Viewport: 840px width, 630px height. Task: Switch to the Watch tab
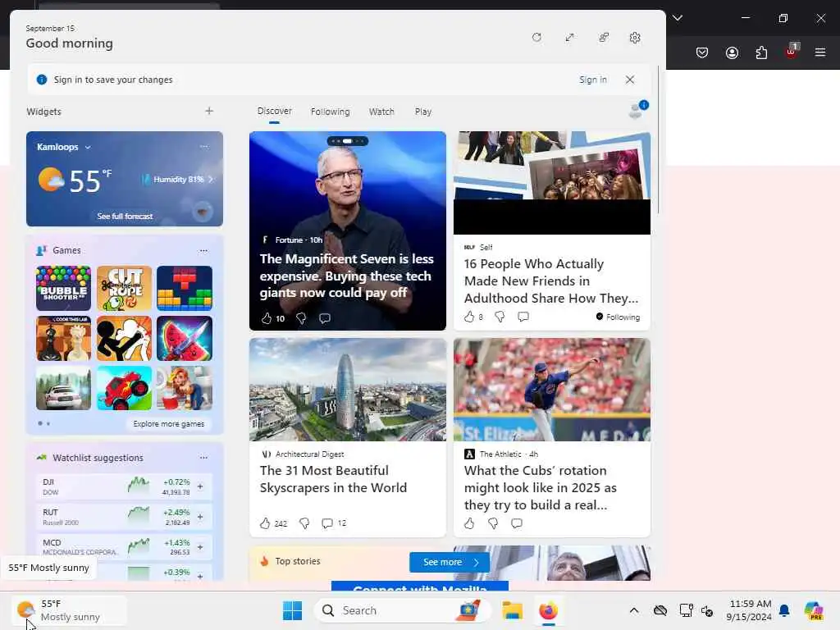pyautogui.click(x=381, y=112)
